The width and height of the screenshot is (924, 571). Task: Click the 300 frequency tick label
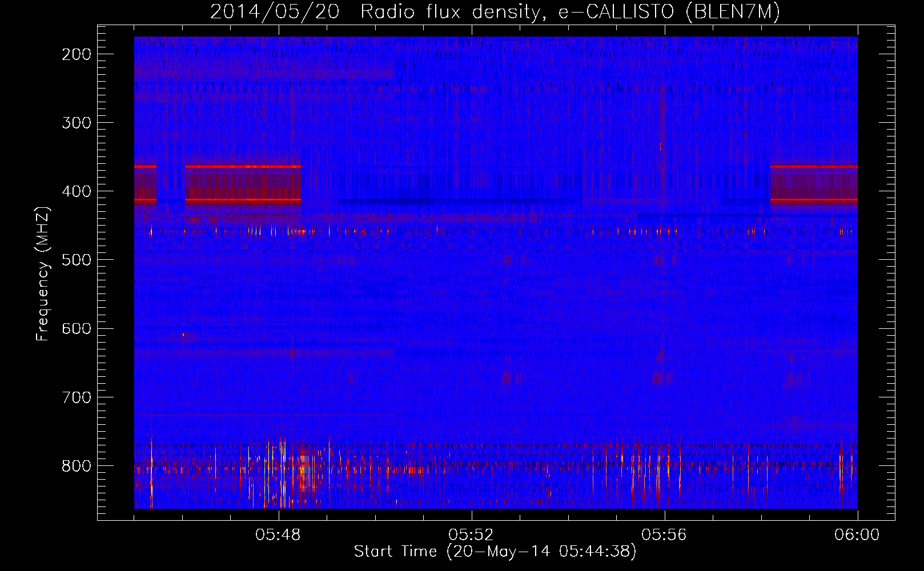click(x=76, y=123)
